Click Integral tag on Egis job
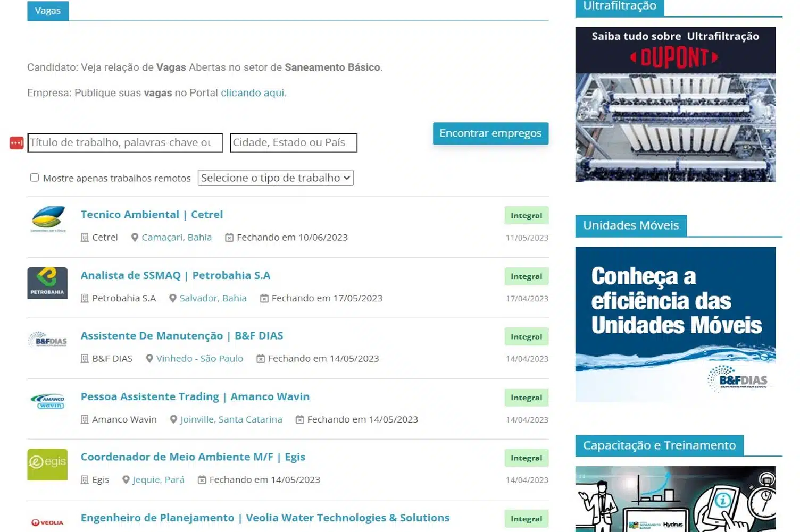800x532 pixels. 527,458
